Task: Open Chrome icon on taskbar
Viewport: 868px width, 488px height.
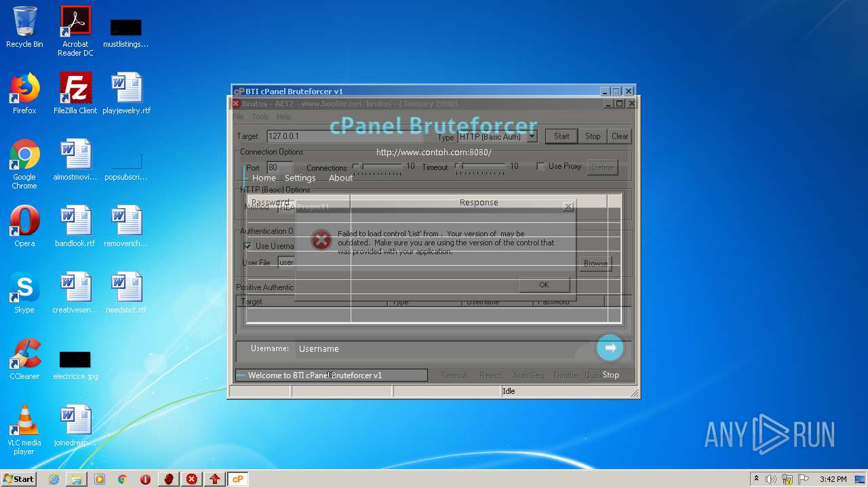Action: click(123, 479)
